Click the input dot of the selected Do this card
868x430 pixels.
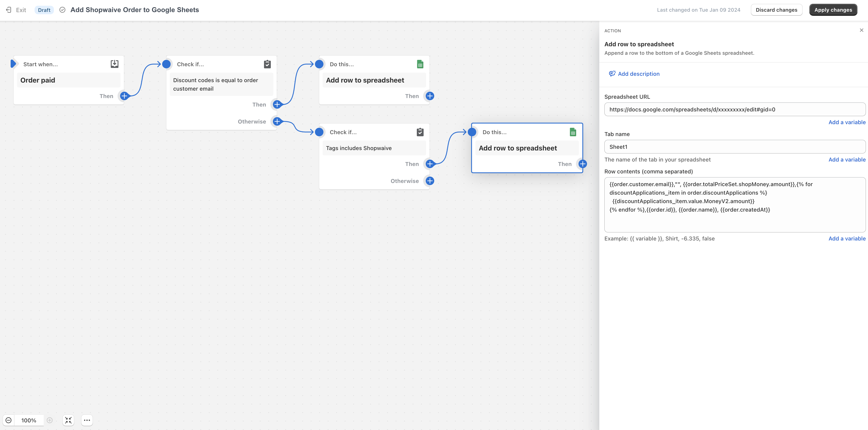[x=472, y=132]
